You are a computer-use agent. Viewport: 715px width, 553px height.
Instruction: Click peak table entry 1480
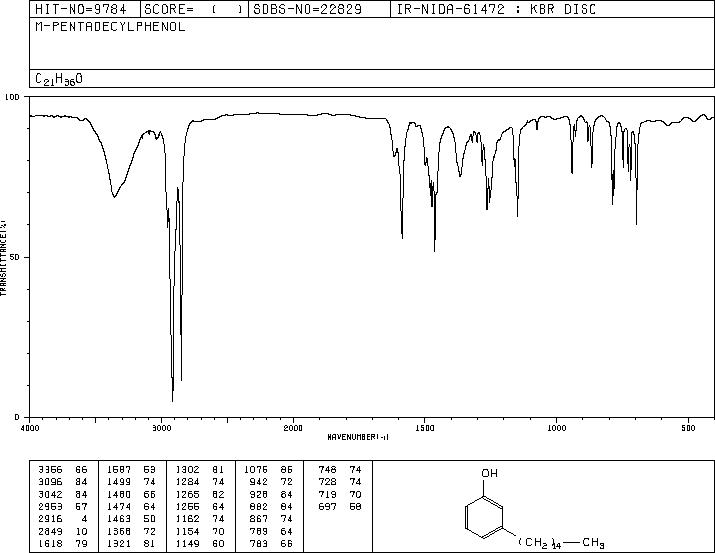pos(119,494)
